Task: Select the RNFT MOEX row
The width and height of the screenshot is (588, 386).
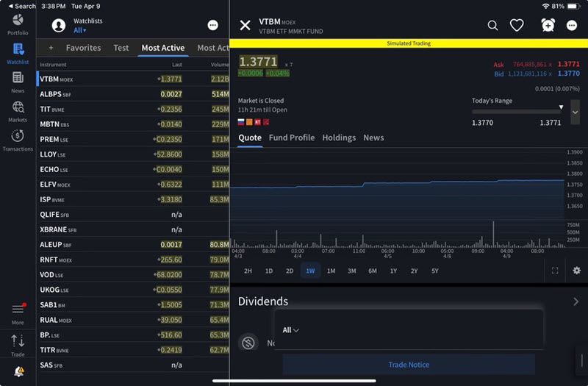Action: point(133,260)
